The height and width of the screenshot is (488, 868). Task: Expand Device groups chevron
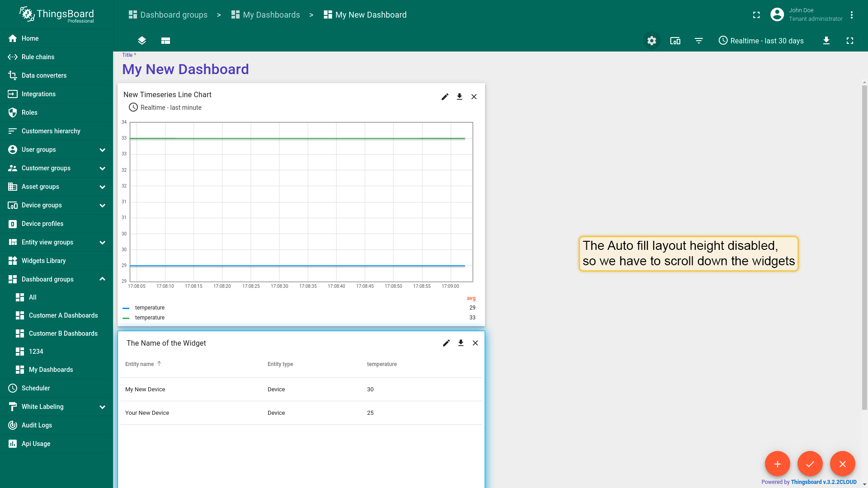[102, 205]
